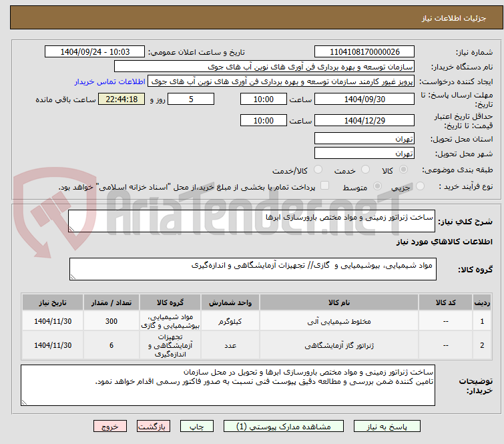Viewport: 504px width, 444px height.
Task: Click the remaining days field showing 5
Action: point(191,99)
